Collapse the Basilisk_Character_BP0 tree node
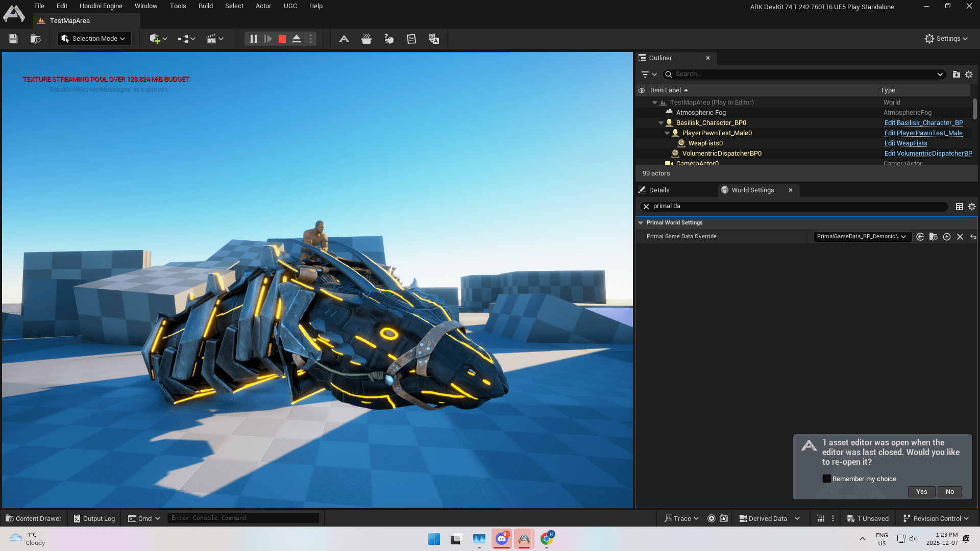Screen dimensions: 980x551 (x=661, y=123)
